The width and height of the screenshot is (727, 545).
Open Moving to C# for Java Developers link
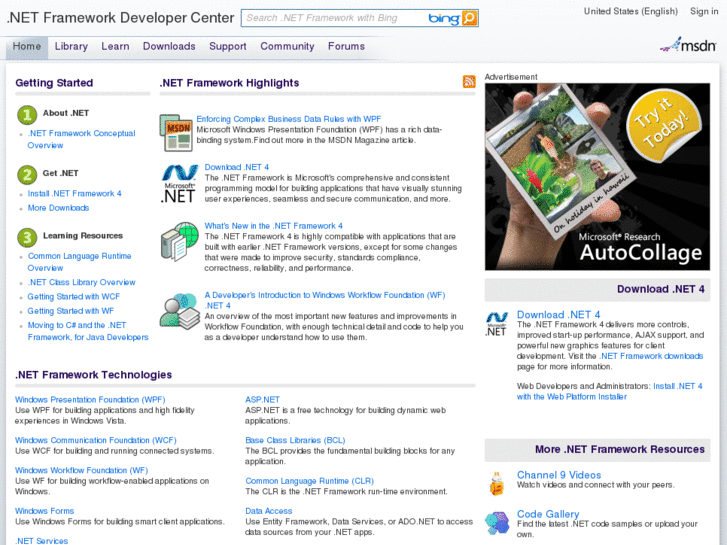pyautogui.click(x=88, y=331)
